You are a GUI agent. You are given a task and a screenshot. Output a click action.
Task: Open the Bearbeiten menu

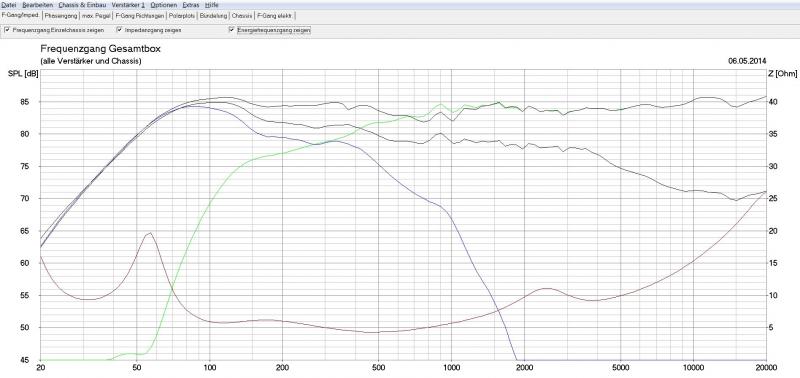37,5
